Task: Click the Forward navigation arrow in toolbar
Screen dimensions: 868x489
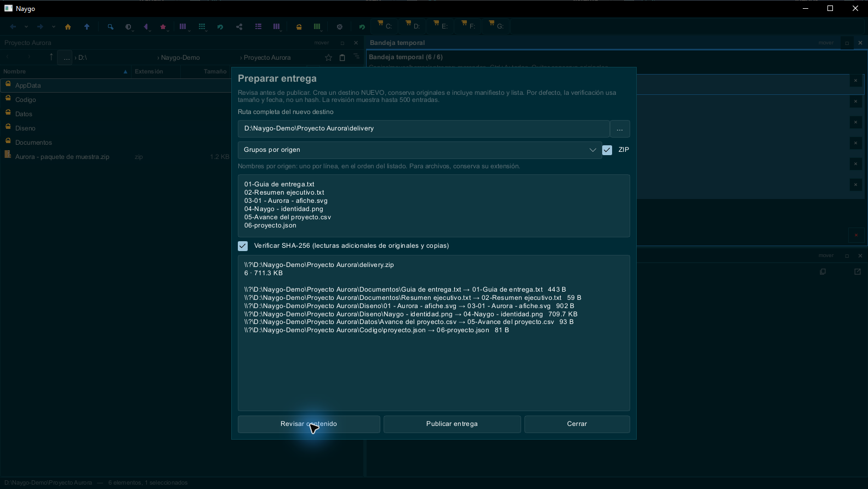Action: [40, 26]
